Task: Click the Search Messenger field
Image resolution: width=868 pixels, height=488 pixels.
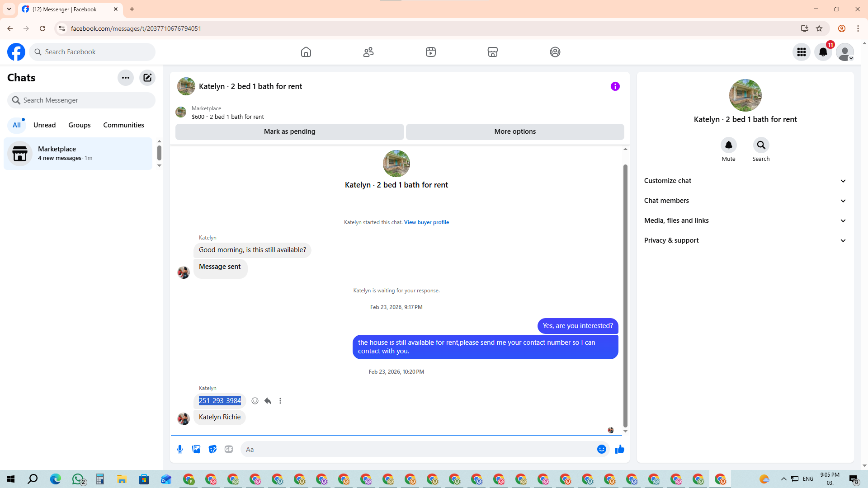Action: pos(81,100)
